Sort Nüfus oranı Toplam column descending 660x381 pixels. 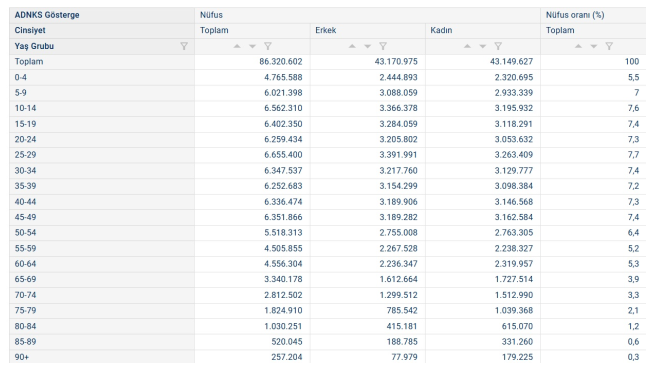593,46
